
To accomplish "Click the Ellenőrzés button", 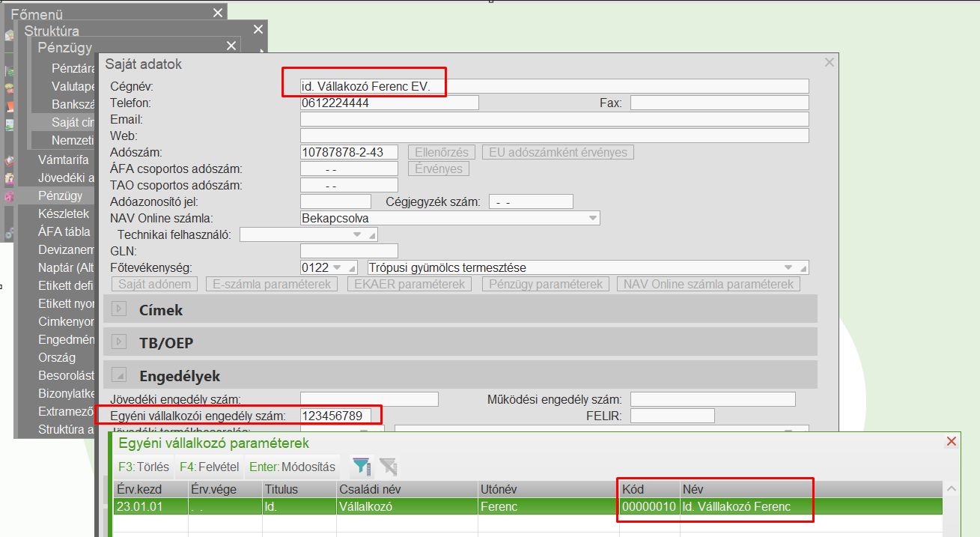I will coord(440,152).
